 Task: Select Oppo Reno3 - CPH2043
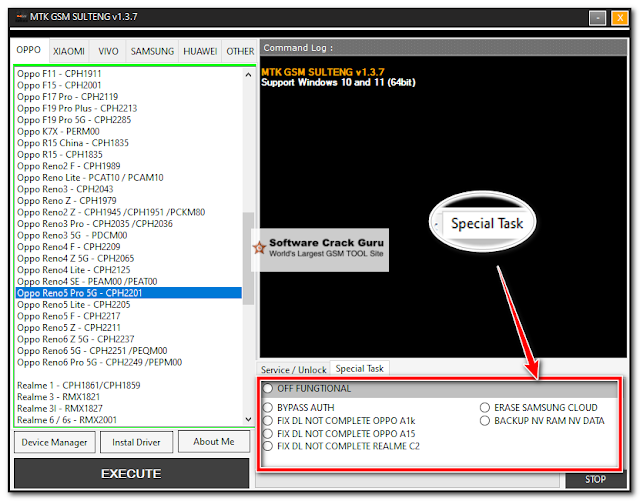(x=129, y=189)
